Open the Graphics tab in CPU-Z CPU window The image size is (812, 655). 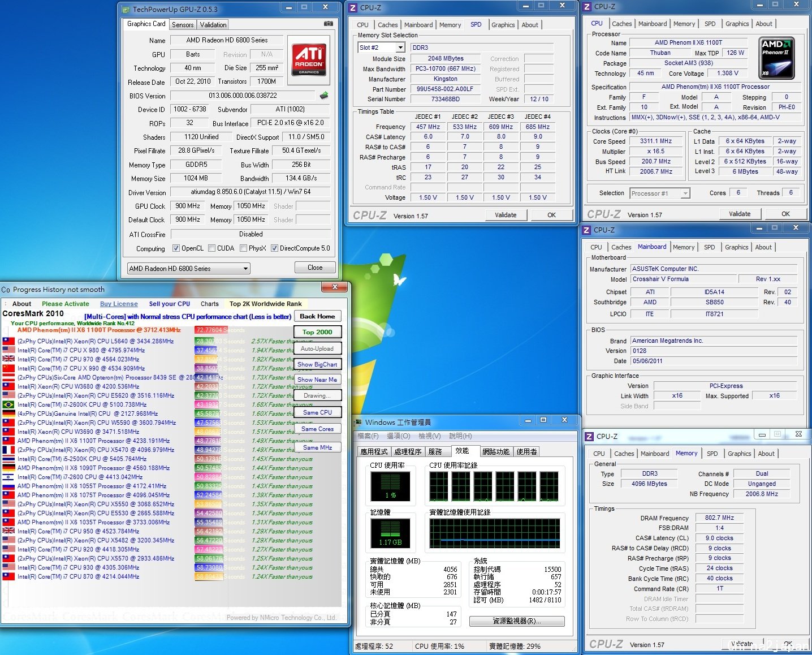737,24
